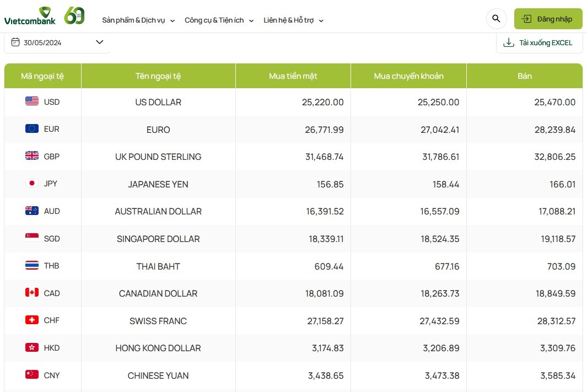The height and width of the screenshot is (392, 587).
Task: Click the USD flag icon
Action: 32,101
